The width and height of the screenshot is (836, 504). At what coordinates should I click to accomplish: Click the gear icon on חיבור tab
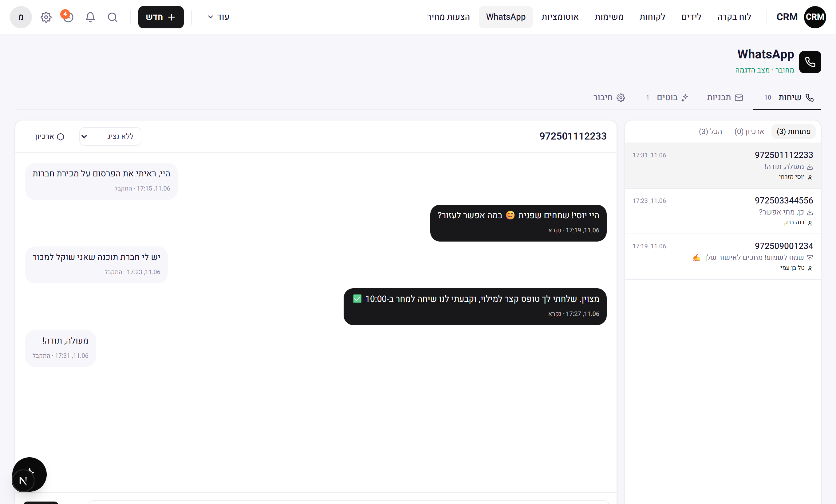click(621, 98)
